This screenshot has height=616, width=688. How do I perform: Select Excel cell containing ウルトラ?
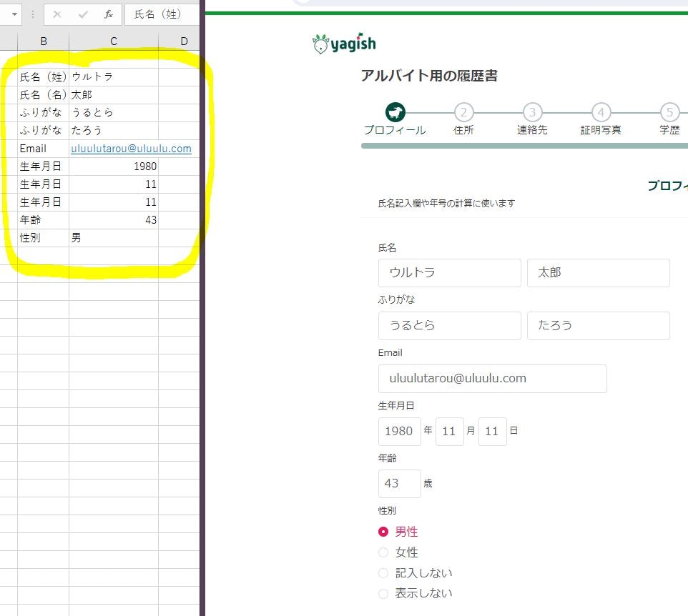pos(114,76)
